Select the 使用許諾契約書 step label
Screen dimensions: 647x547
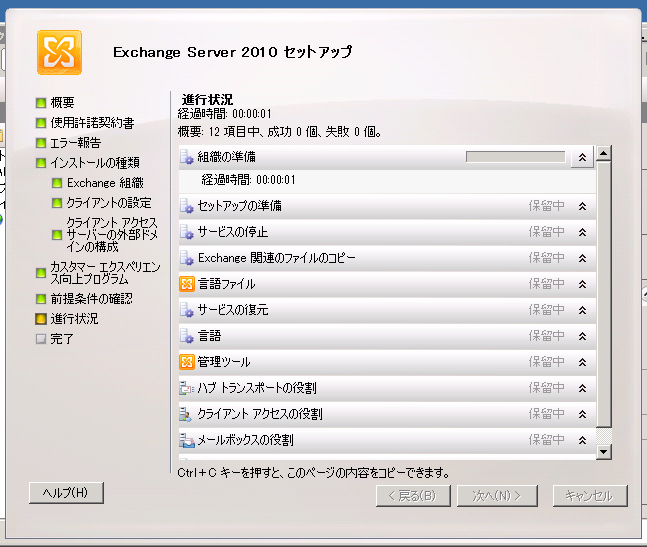[x=92, y=123]
